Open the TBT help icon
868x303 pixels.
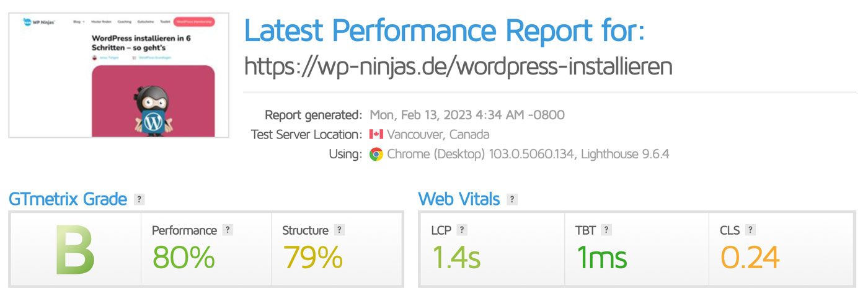point(606,230)
